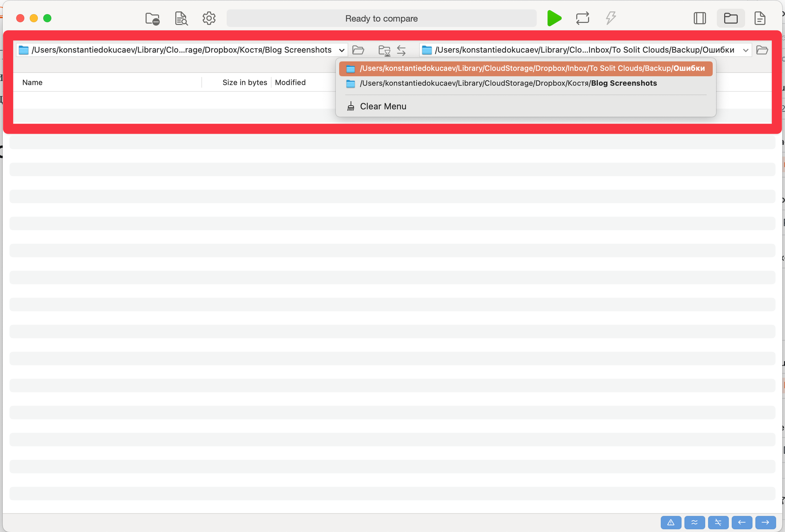Toggle the warning triangle filter
The height and width of the screenshot is (532, 785).
click(x=671, y=522)
